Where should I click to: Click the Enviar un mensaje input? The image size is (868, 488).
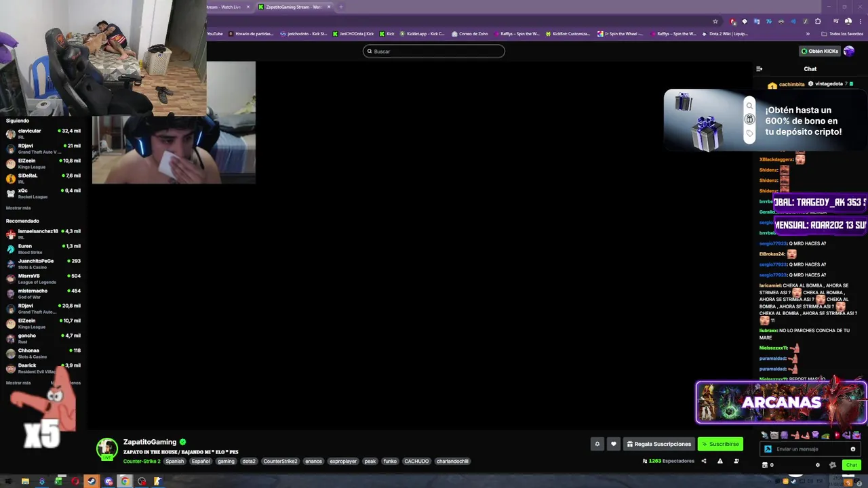811,449
